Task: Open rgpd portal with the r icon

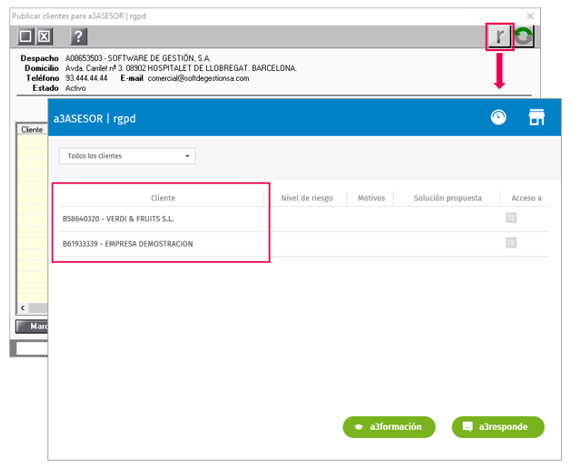Action: [x=500, y=36]
